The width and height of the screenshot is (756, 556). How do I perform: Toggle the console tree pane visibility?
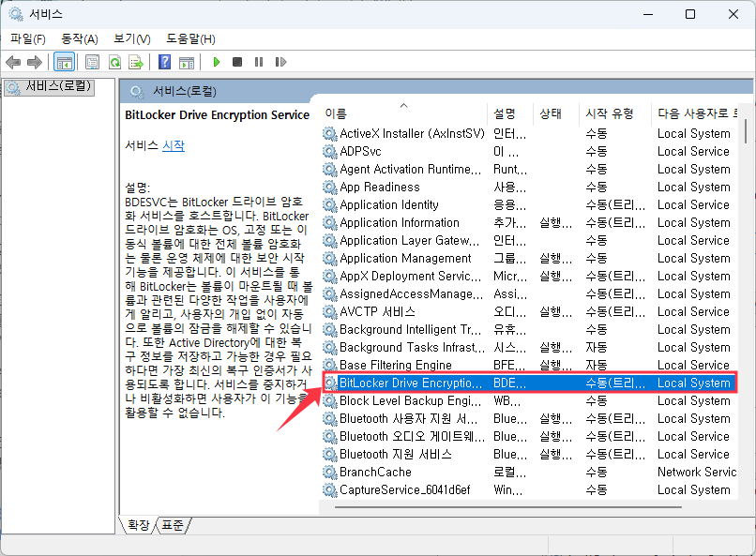(x=64, y=62)
